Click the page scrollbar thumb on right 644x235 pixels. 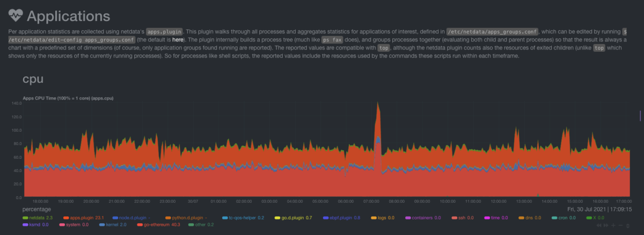click(640, 116)
